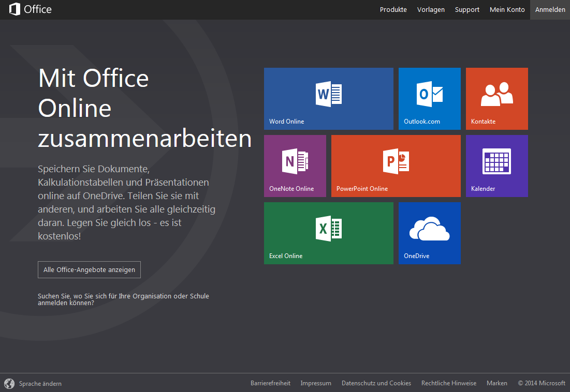The image size is (570, 392).
Task: Click the Sprache ändern link
Action: pyautogui.click(x=40, y=384)
